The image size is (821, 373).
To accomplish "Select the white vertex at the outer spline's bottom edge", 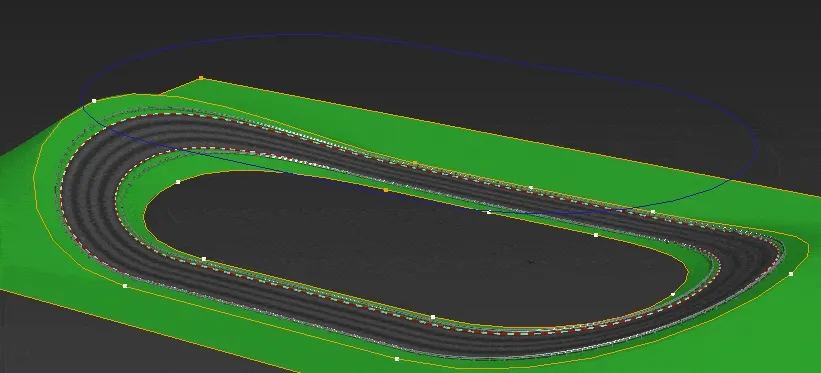I will click(x=397, y=359).
